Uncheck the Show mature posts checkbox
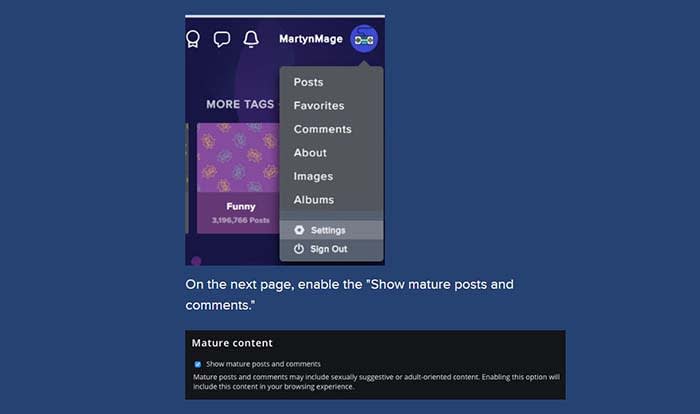This screenshot has width=700, height=414. 198,364
